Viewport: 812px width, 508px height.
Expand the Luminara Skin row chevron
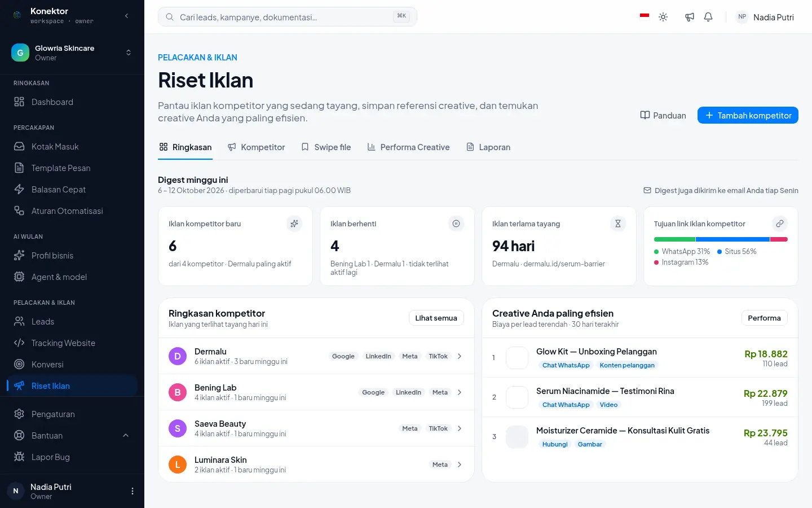[x=460, y=465]
